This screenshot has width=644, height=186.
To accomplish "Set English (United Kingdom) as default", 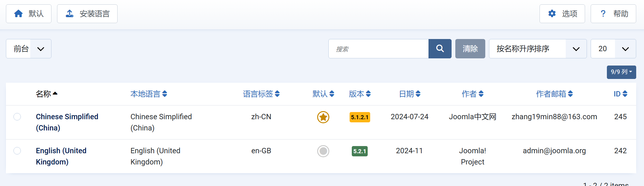I will point(323,151).
